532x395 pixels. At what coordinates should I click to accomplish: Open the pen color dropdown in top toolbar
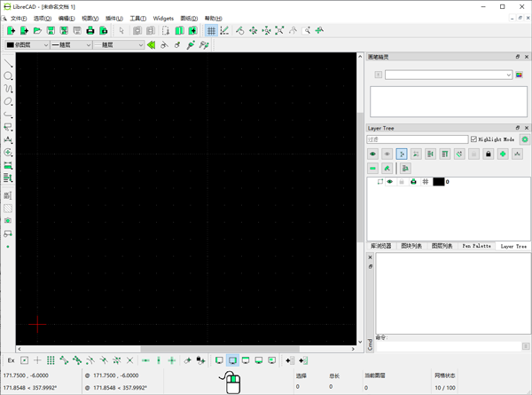(26, 44)
